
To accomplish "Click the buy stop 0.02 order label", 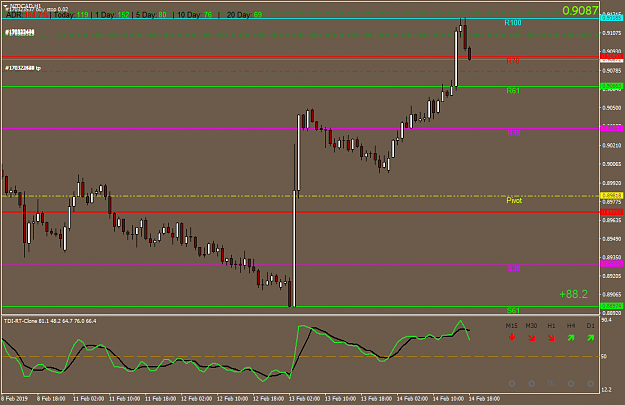I will point(36,10).
